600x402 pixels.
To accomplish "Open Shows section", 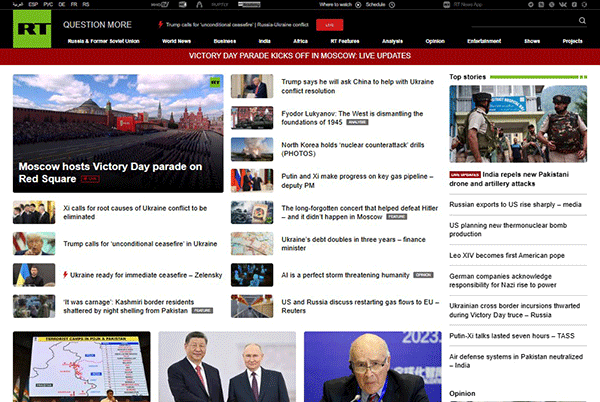I will (532, 41).
